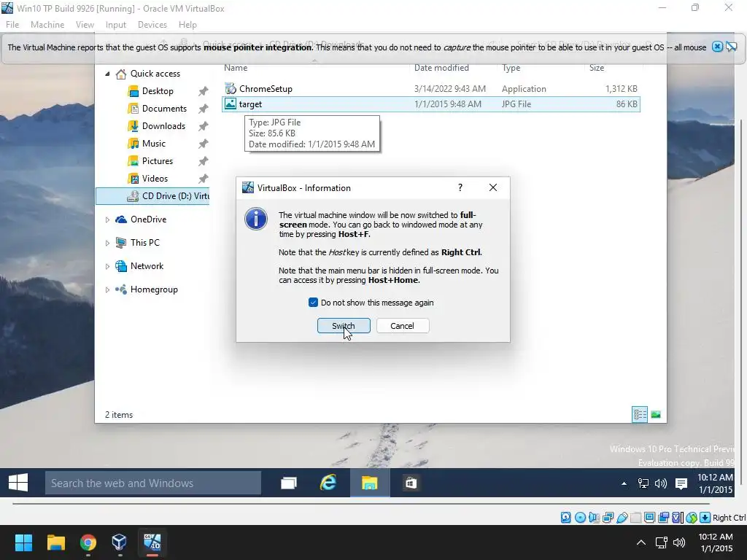This screenshot has height=560, width=747.
Task: Open the guest Windows Start button
Action: coord(18,483)
